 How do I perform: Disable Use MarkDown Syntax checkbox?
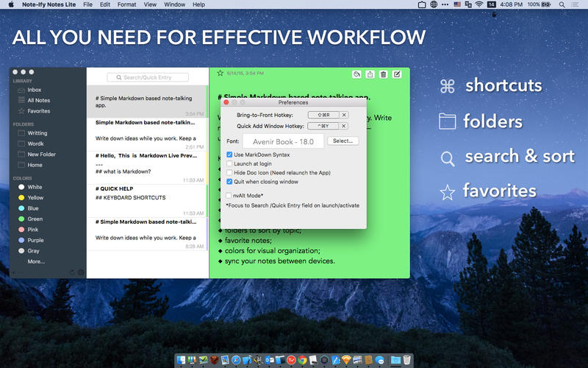229,155
